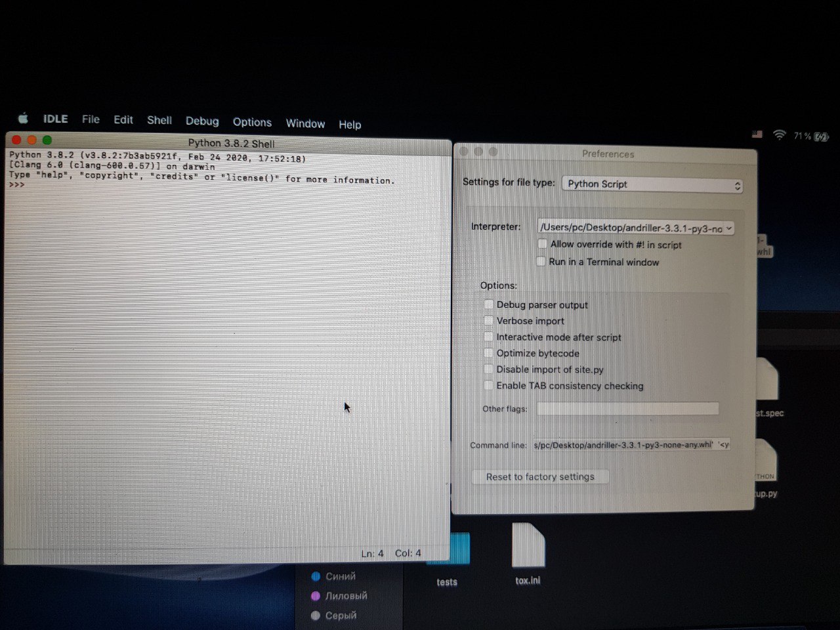Enable Run in a Terminal window
This screenshot has width=840, height=630.
tap(541, 261)
